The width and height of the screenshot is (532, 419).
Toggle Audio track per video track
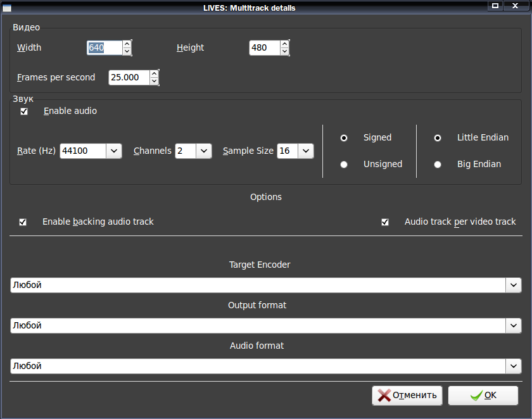385,222
